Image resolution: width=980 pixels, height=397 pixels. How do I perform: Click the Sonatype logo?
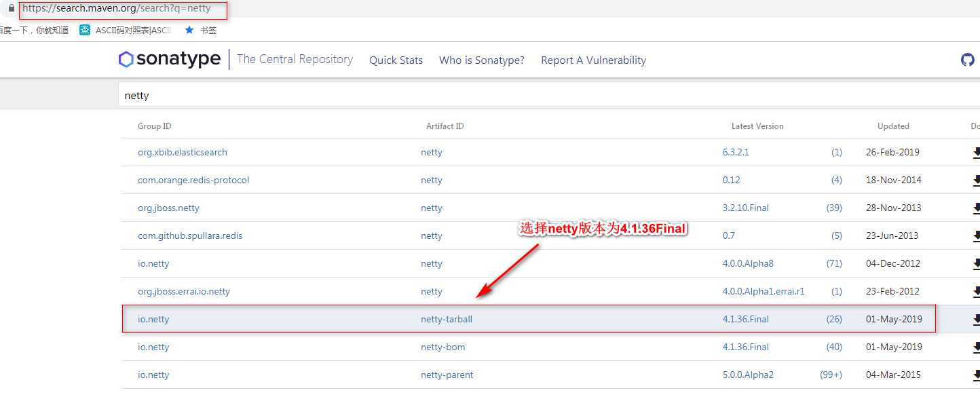click(170, 59)
